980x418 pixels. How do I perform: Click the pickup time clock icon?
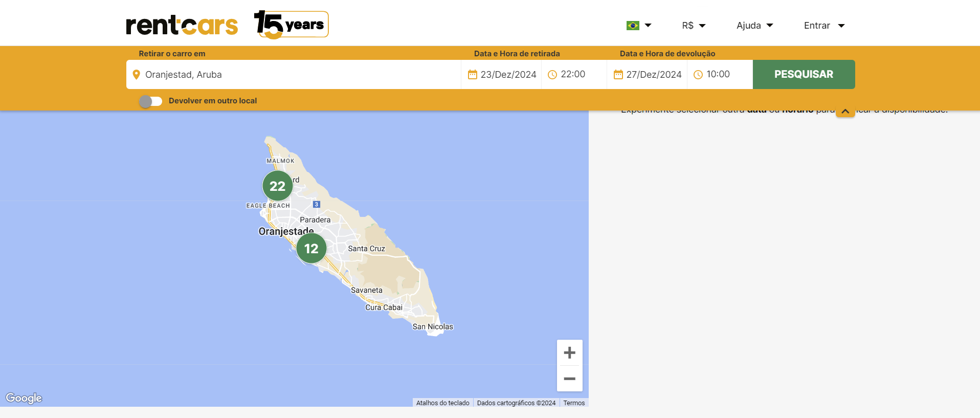(552, 75)
